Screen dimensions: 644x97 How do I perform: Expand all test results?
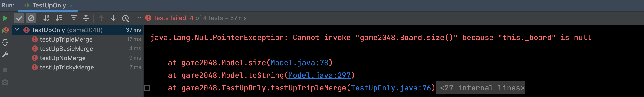pos(74,18)
